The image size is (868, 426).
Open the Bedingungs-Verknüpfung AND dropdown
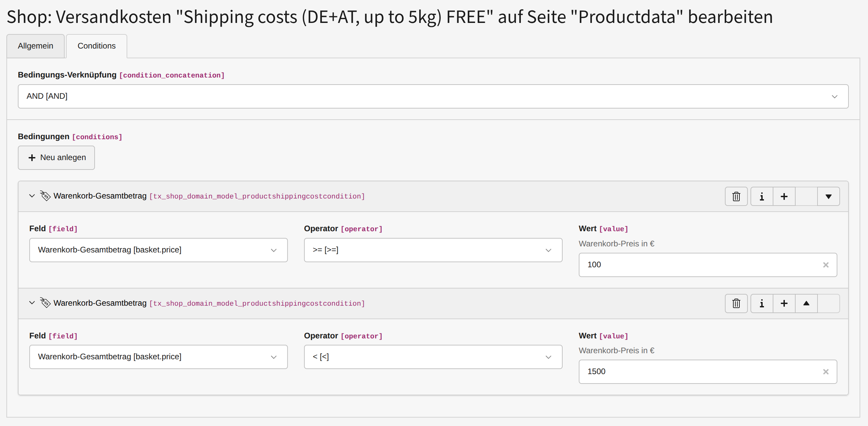click(433, 96)
